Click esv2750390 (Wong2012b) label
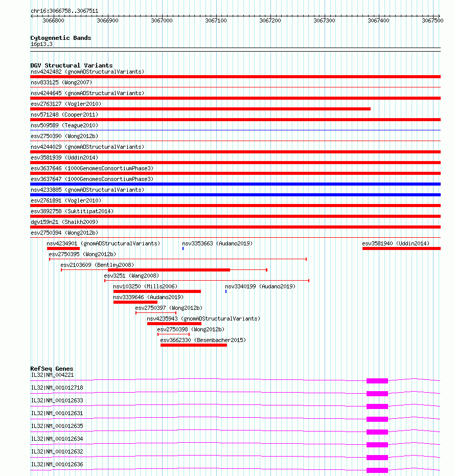 [x=64, y=136]
